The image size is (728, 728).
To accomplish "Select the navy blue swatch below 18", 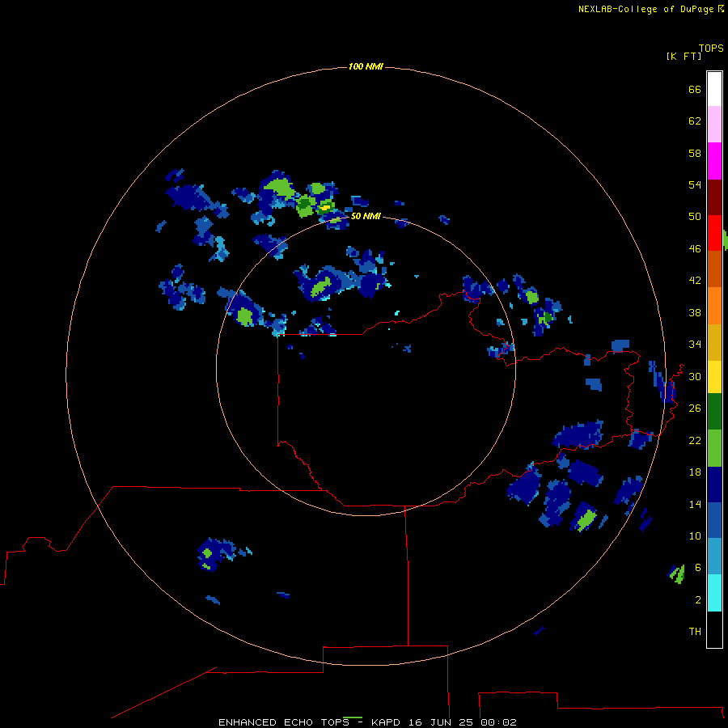I will click(x=714, y=485).
